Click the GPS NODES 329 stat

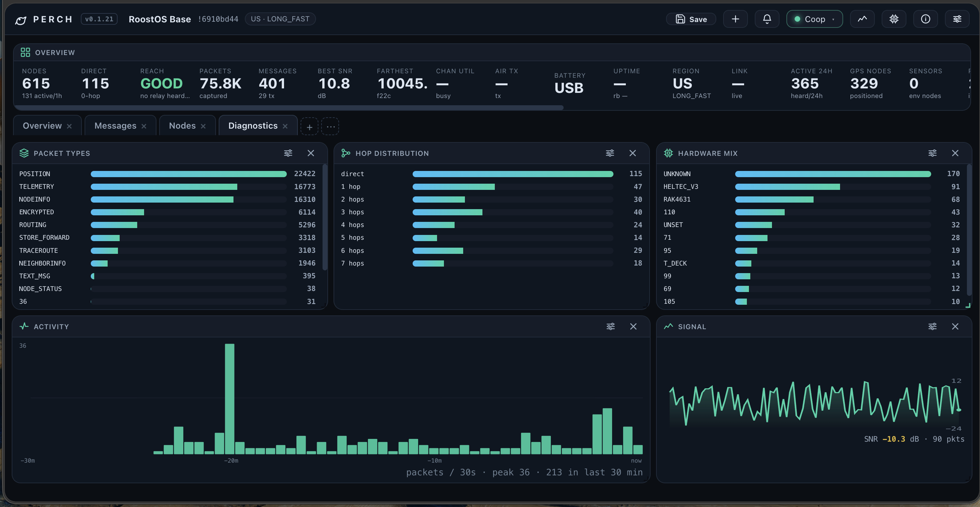[x=870, y=83]
